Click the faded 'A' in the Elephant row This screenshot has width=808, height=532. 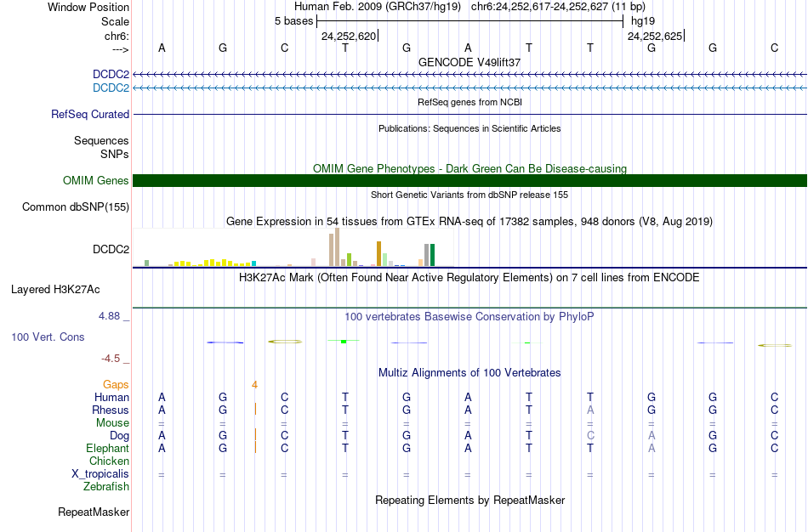[652, 448]
